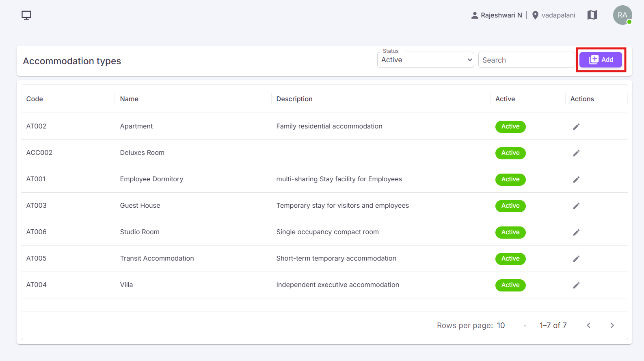Image resolution: width=644 pixels, height=361 pixels.
Task: Click the Active badge for Transit Accommodation
Action: (510, 259)
